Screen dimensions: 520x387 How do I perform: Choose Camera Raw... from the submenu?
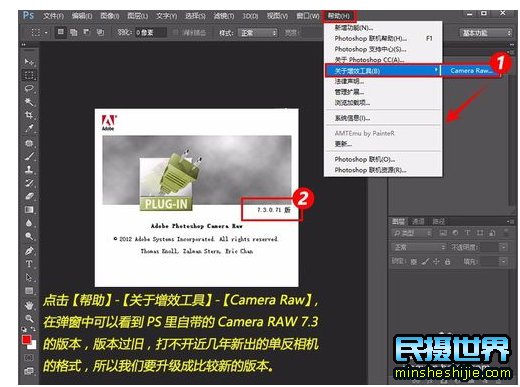tap(471, 71)
